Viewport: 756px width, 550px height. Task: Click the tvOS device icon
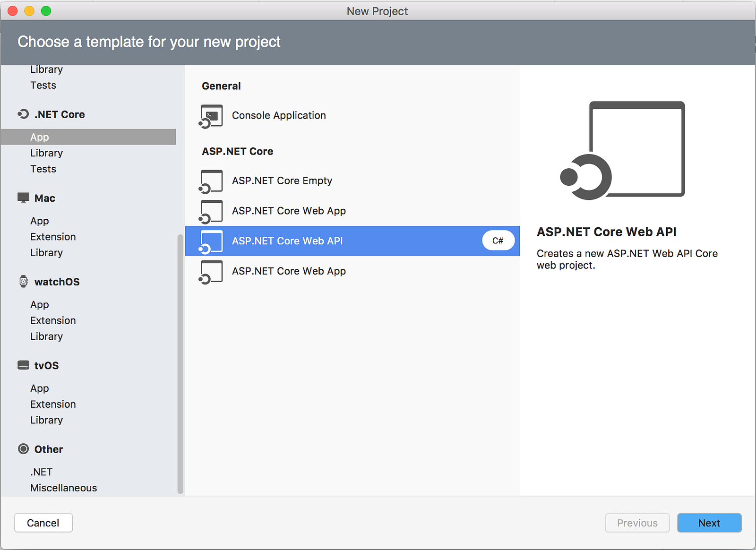pos(23,365)
